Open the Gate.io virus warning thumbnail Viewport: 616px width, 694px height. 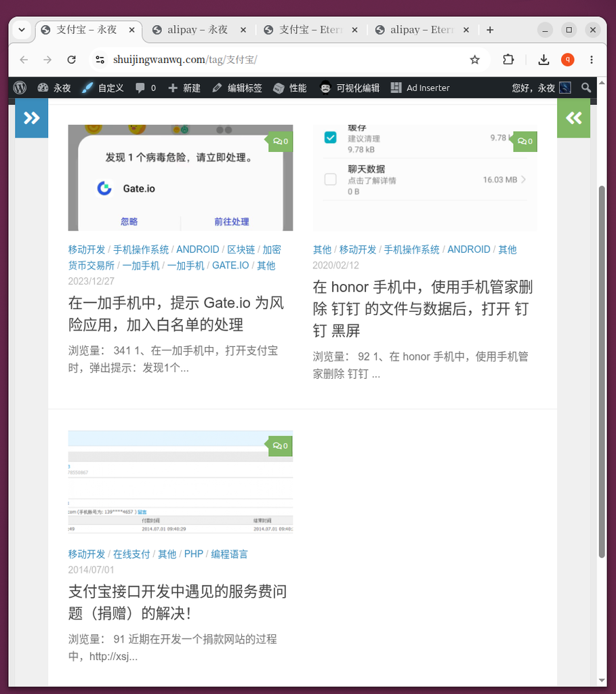(180, 178)
